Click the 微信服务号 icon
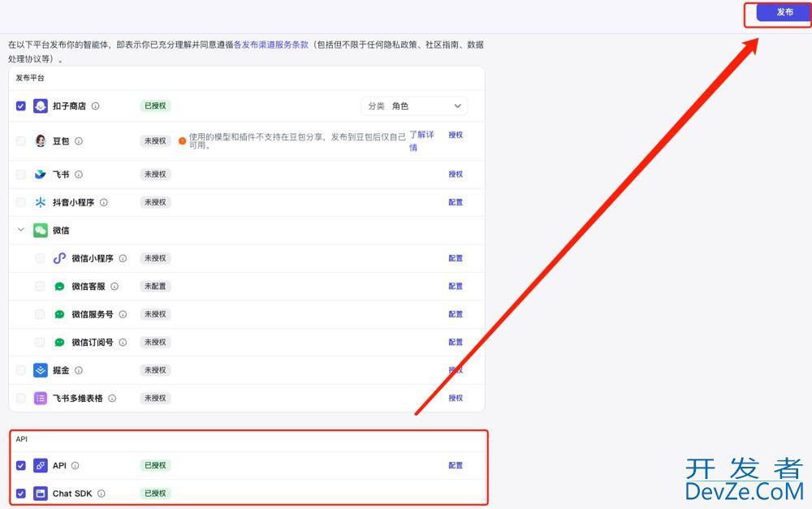This screenshot has height=509, width=812. pyautogui.click(x=59, y=314)
